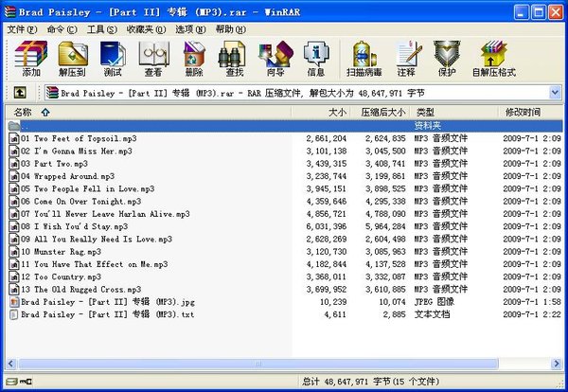568x392 pixels.
Task: Open the 选项(N) menu
Action: pyautogui.click(x=190, y=29)
